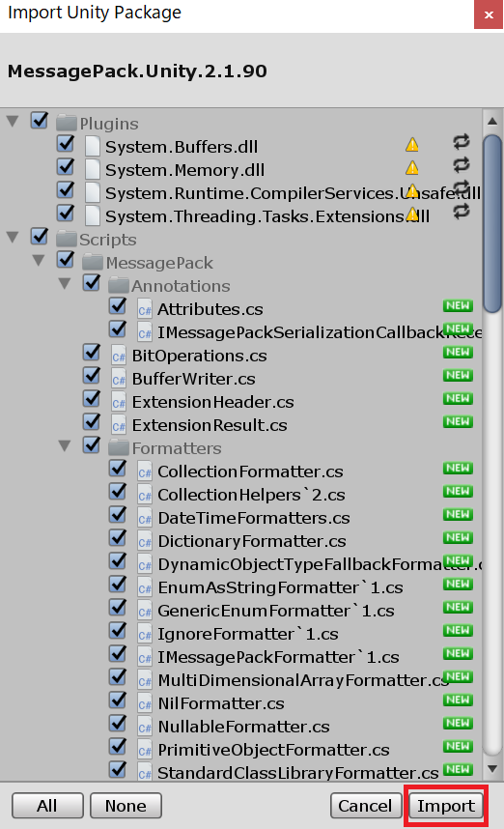This screenshot has width=504, height=829.
Task: Click the System.Memory.dll file icon
Action: pos(93,170)
